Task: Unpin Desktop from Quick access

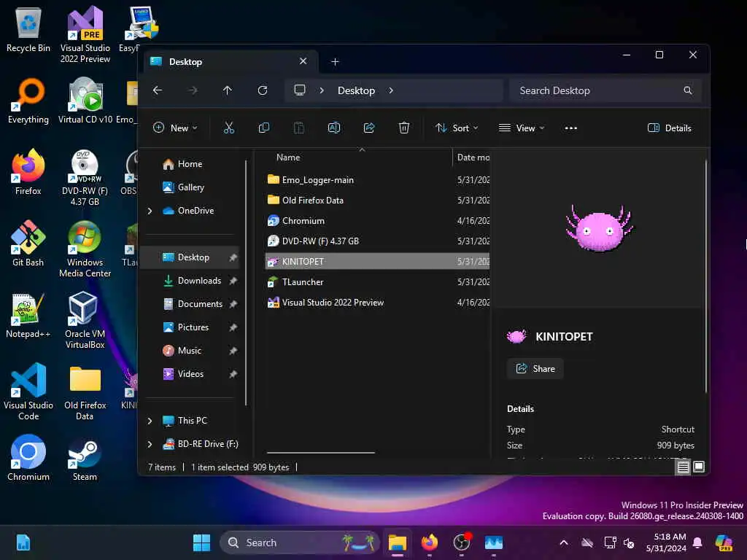Action: coord(233,257)
